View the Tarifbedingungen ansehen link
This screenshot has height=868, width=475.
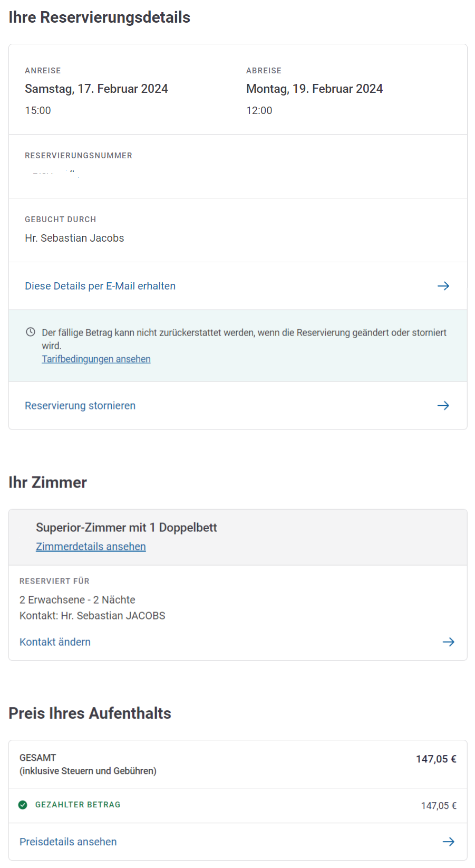pos(96,359)
